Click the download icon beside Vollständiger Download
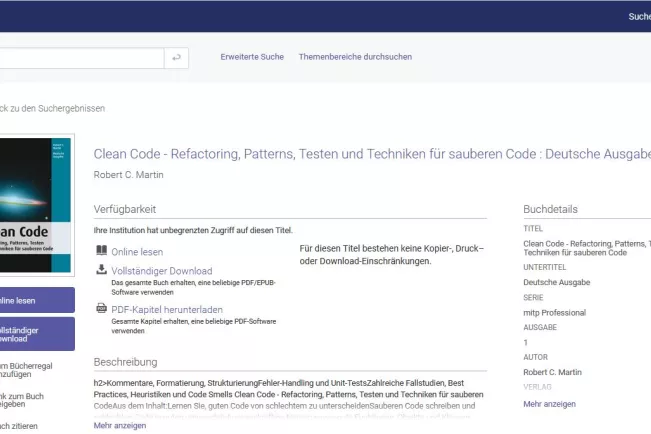 coord(101,270)
